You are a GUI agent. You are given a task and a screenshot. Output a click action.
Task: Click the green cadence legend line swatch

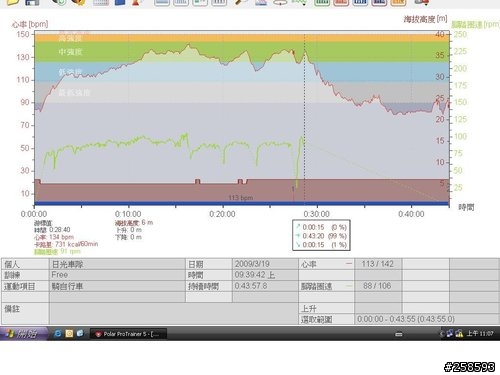tap(349, 286)
